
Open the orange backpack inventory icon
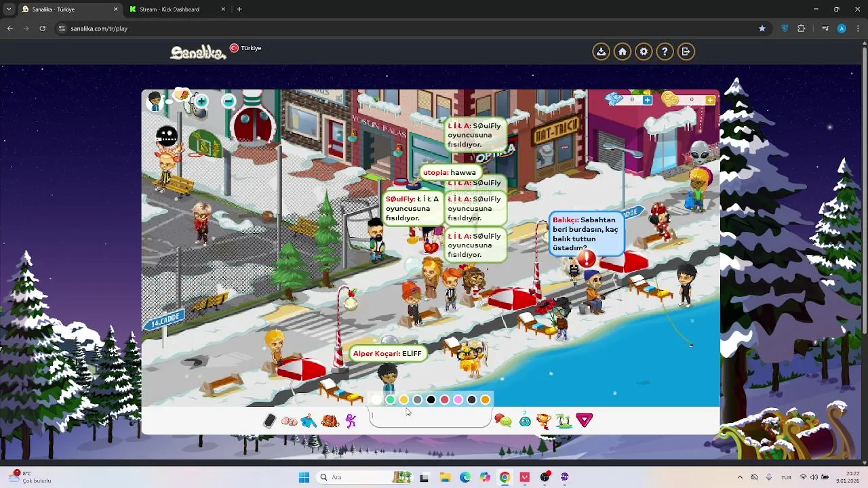click(x=330, y=421)
